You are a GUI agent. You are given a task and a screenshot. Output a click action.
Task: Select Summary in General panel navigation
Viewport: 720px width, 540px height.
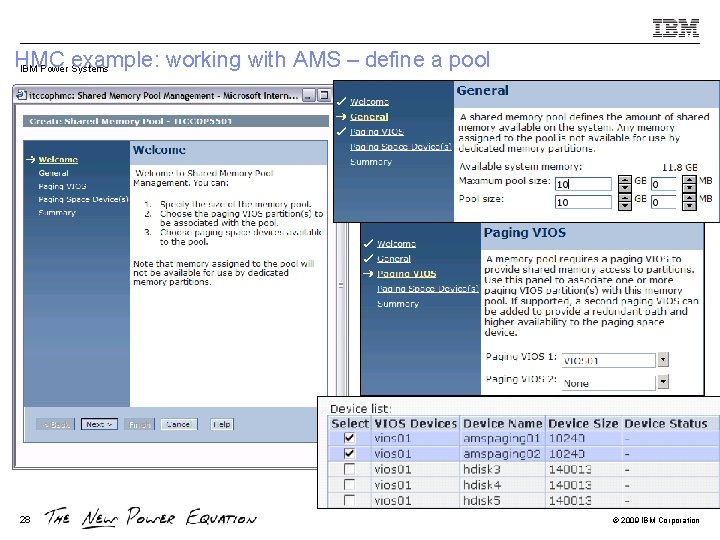371,162
